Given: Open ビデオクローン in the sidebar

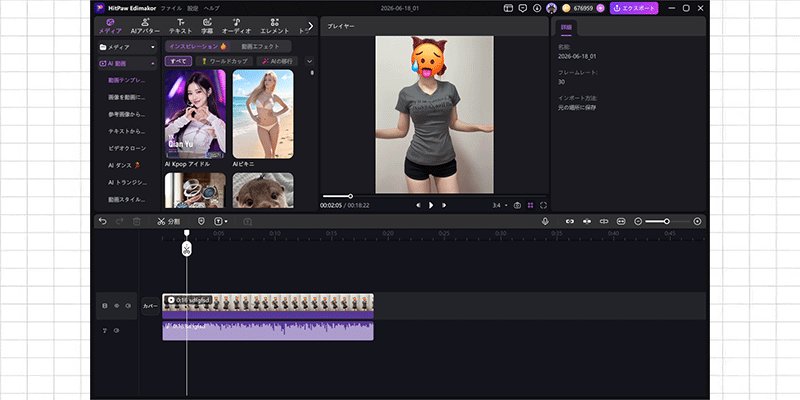Looking at the screenshot, I should (127, 148).
